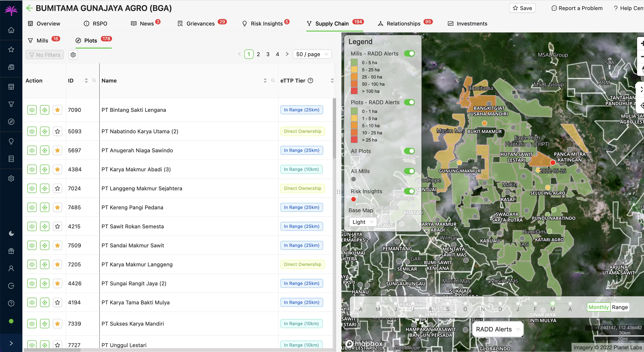The width and height of the screenshot is (644, 352).
Task: Open the Mills sub-tab
Action: (42, 41)
